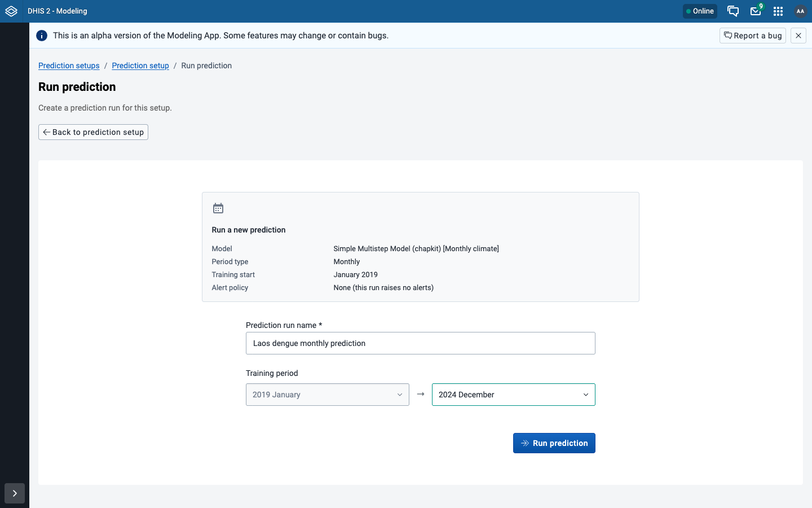Open the Prediction setup breadcrumb link

click(140, 65)
